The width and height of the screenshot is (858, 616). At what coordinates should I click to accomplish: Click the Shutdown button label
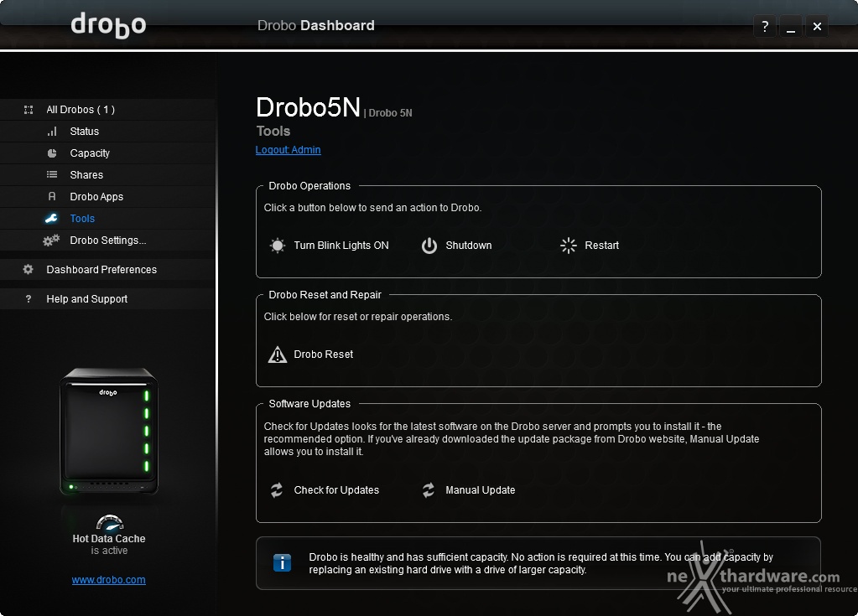coord(468,246)
